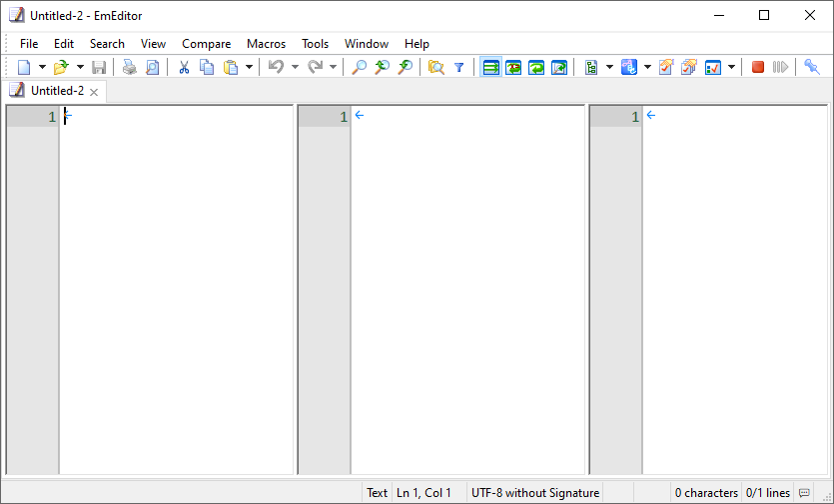Click the Text configuration in status bar
Image resolution: width=834 pixels, height=504 pixels.
pyautogui.click(x=377, y=493)
